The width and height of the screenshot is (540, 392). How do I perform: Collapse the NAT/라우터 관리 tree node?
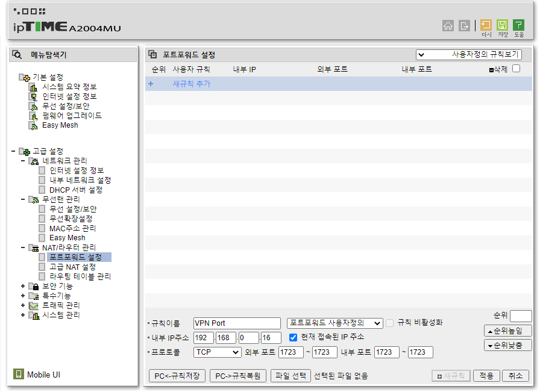click(23, 247)
